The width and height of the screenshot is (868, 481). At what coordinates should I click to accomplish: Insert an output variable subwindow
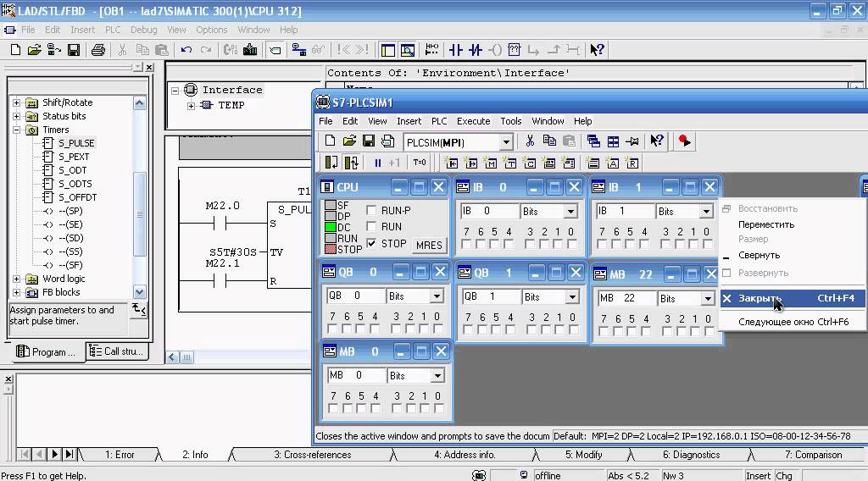pos(471,163)
